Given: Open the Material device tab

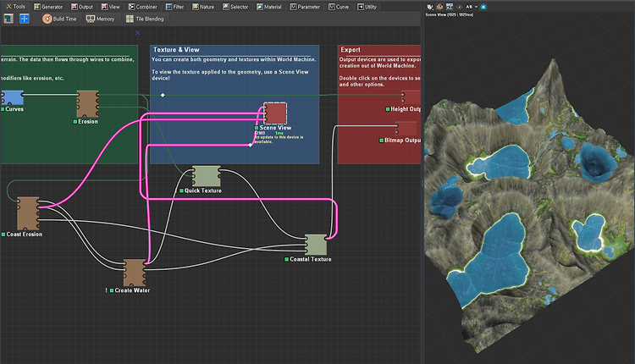Looking at the screenshot, I should [x=269, y=7].
